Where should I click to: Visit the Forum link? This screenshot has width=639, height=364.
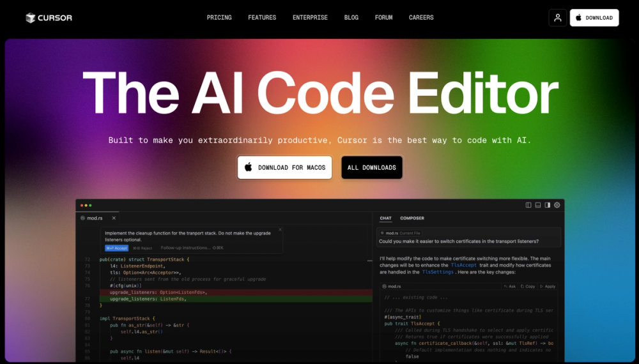click(384, 17)
